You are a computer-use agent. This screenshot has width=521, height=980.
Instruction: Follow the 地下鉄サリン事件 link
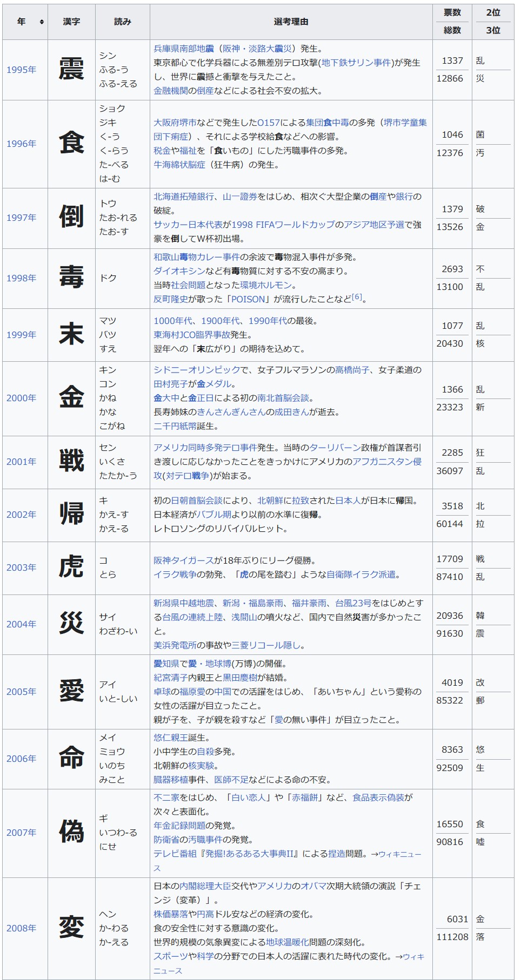356,63
